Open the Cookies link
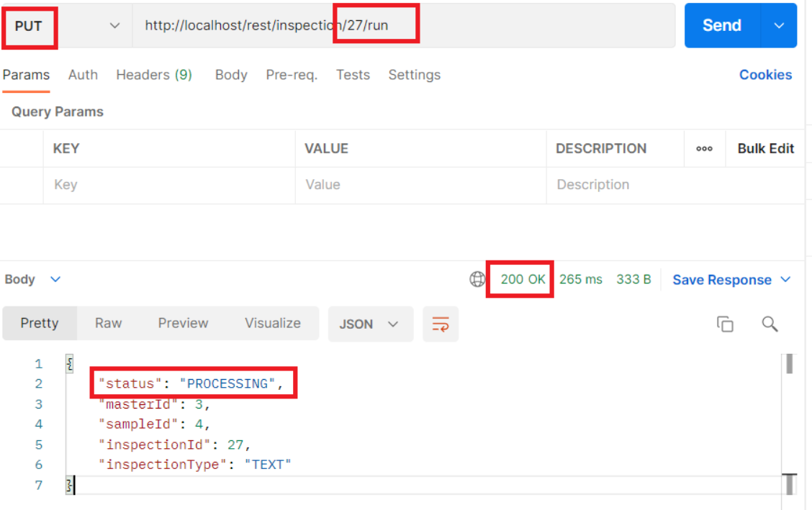This screenshot has width=812, height=510. 765,75
